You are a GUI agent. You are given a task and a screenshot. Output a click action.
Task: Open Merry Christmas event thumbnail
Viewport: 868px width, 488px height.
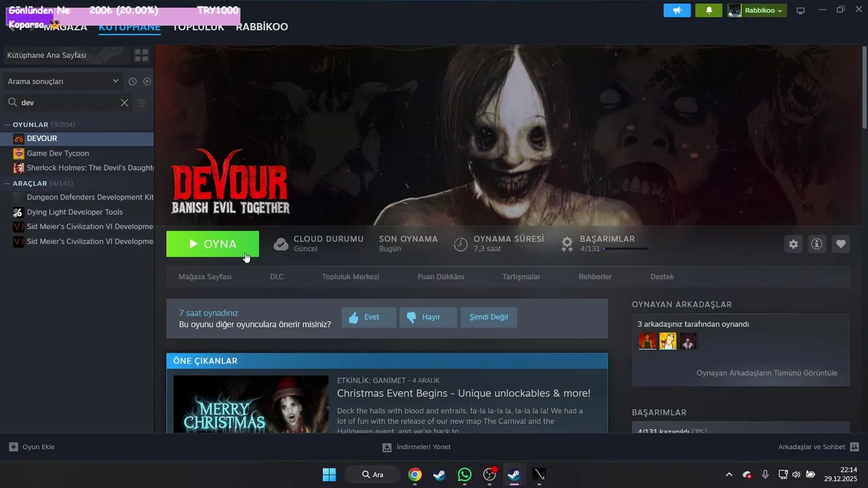(252, 404)
